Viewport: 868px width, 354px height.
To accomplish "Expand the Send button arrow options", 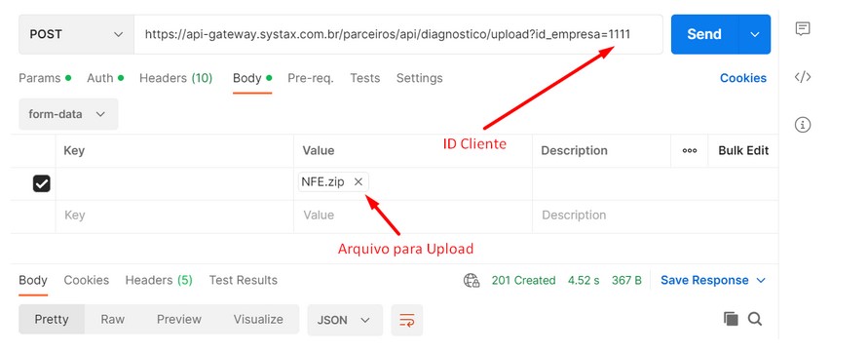I will click(x=755, y=34).
